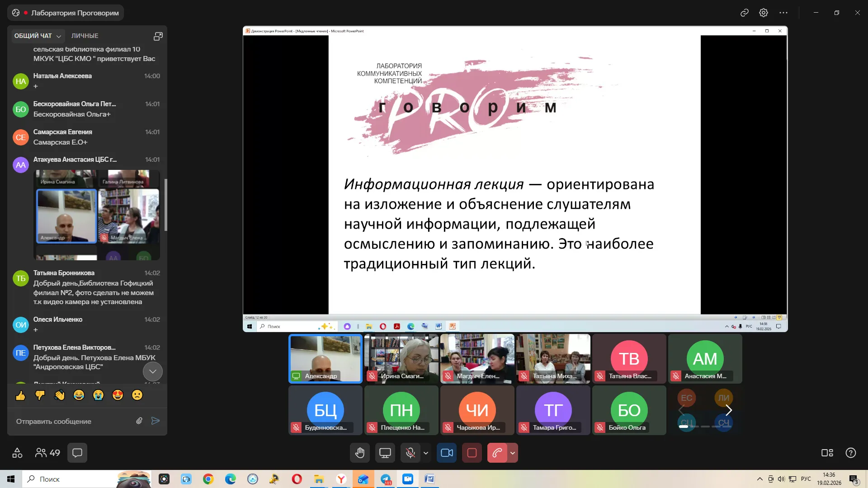Select Плещенко На... participant tile
The width and height of the screenshot is (868, 488).
pos(401,410)
